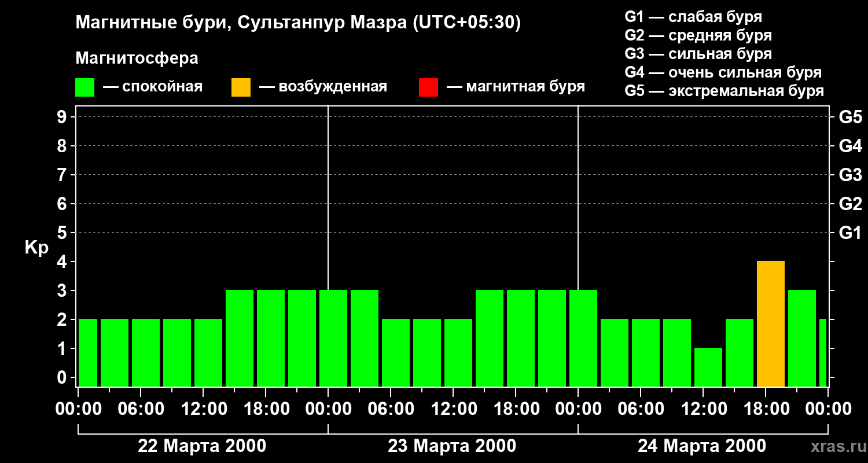Select the shortest green bar with Kp 1
Image resolution: width=868 pixels, height=463 pixels.
708,367
